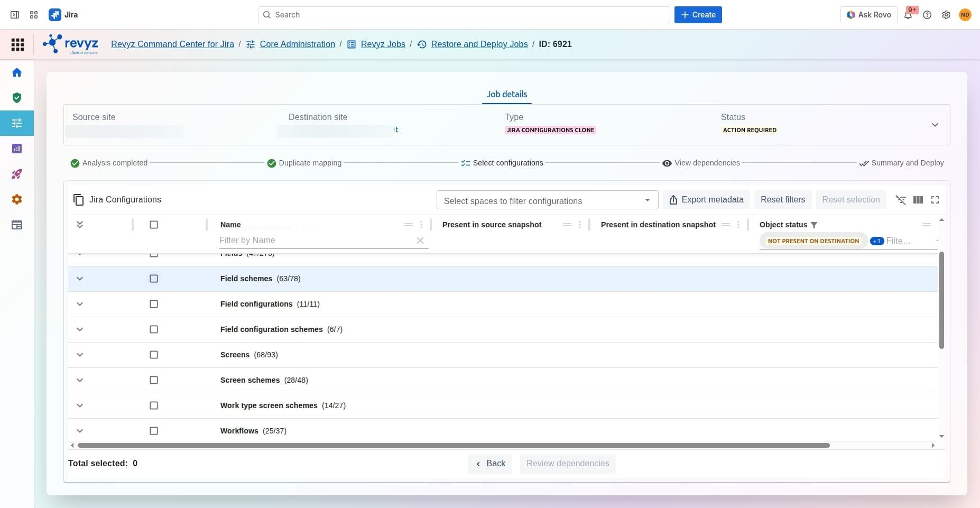The height and width of the screenshot is (508, 980).
Task: Open the help question mark icon
Action: (x=927, y=15)
